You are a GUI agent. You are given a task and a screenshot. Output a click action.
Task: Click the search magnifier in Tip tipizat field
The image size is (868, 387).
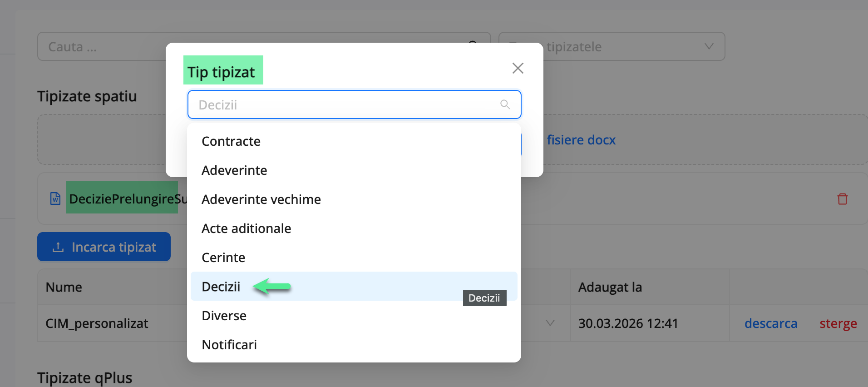tap(505, 104)
